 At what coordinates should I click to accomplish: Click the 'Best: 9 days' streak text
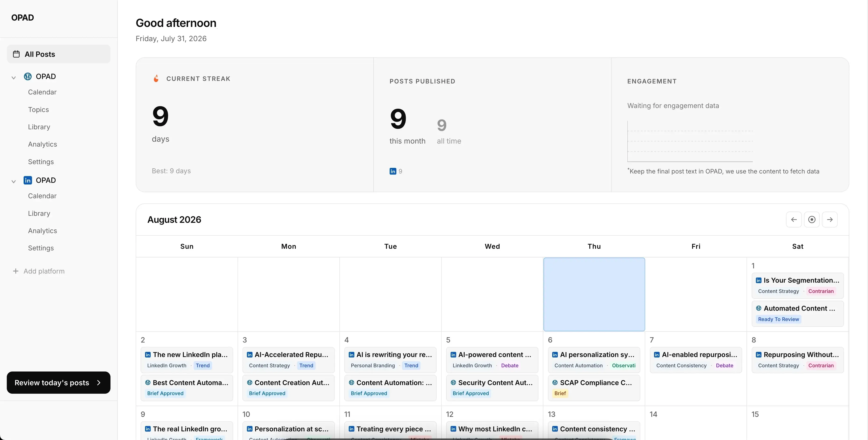(x=171, y=171)
